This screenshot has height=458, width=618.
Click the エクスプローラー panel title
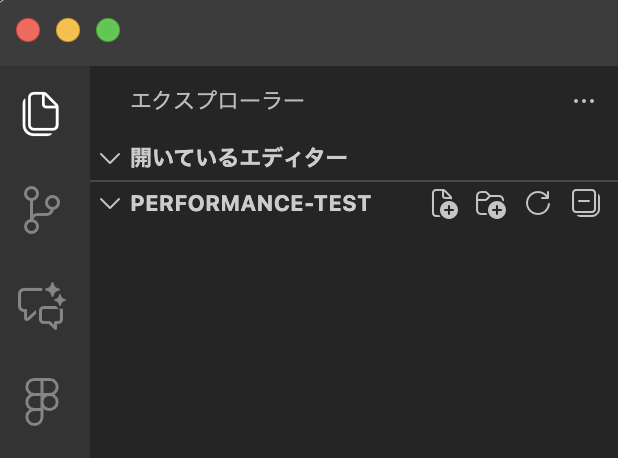217,101
